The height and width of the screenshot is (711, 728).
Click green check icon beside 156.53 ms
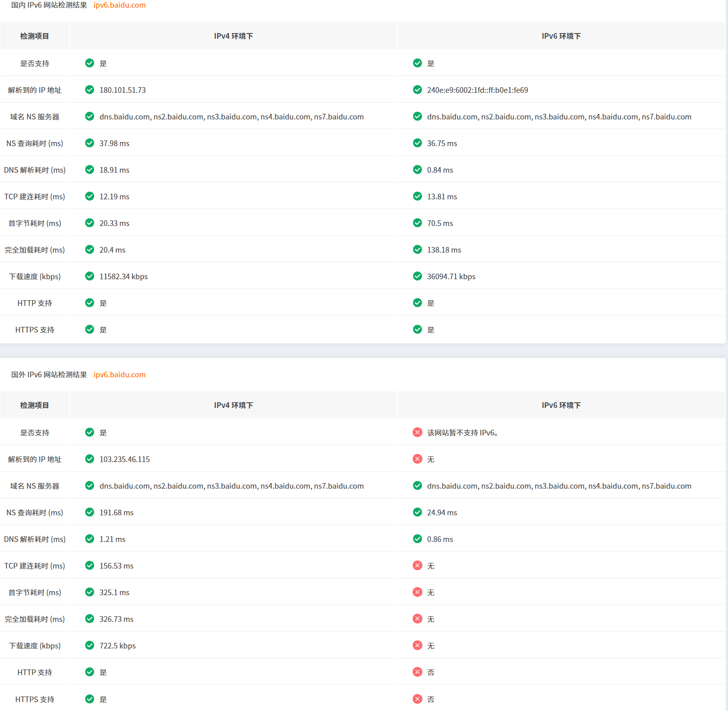(90, 565)
